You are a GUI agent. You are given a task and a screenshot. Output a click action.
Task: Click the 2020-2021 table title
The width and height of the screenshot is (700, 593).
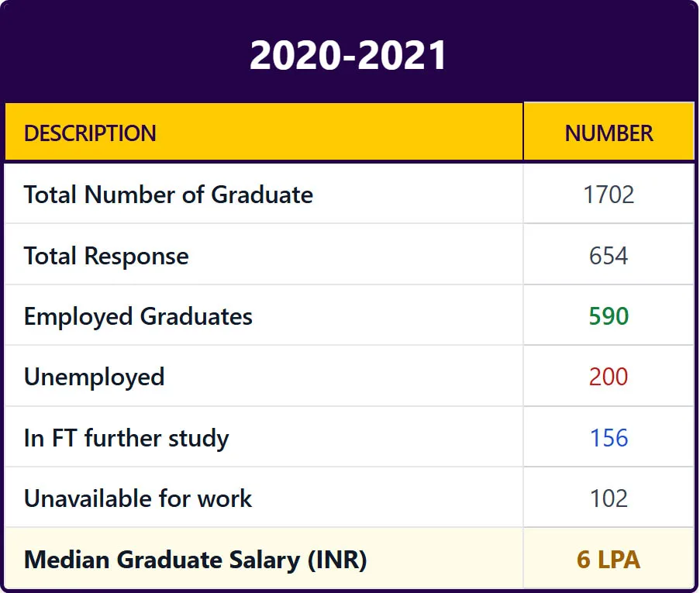point(349,55)
